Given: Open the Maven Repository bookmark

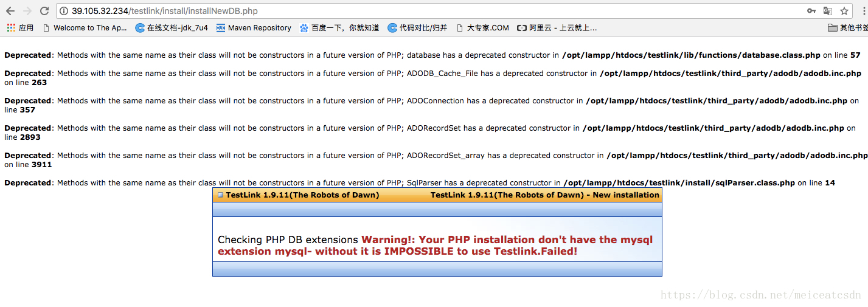Looking at the screenshot, I should (x=254, y=27).
